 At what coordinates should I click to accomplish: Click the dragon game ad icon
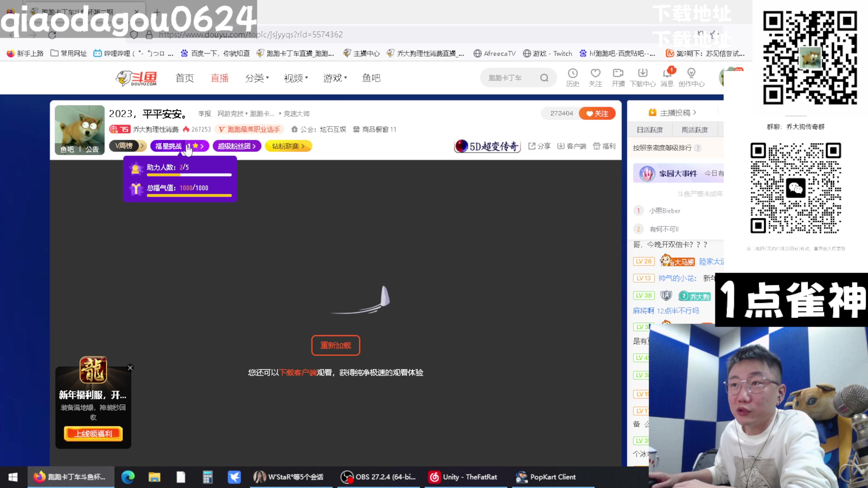pos(93,370)
